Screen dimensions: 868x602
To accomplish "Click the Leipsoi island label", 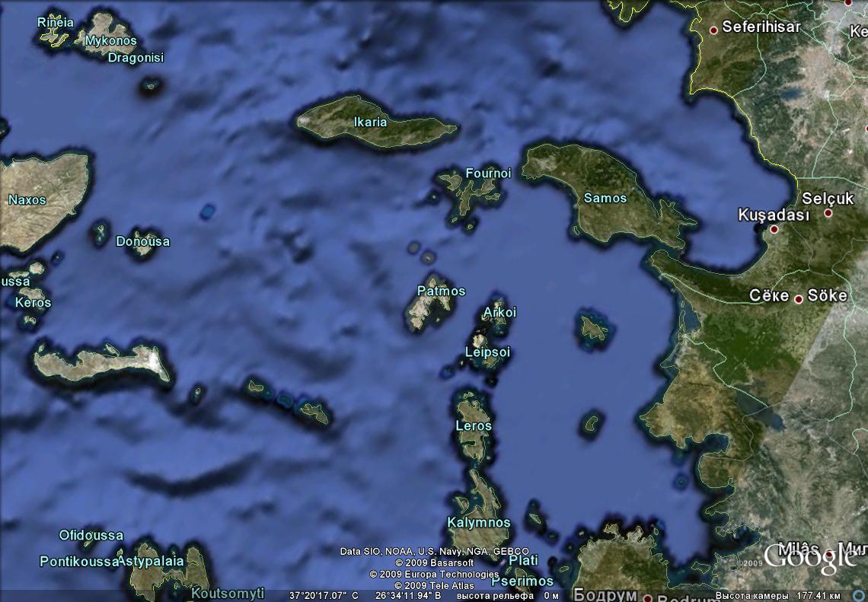I will (x=487, y=352).
